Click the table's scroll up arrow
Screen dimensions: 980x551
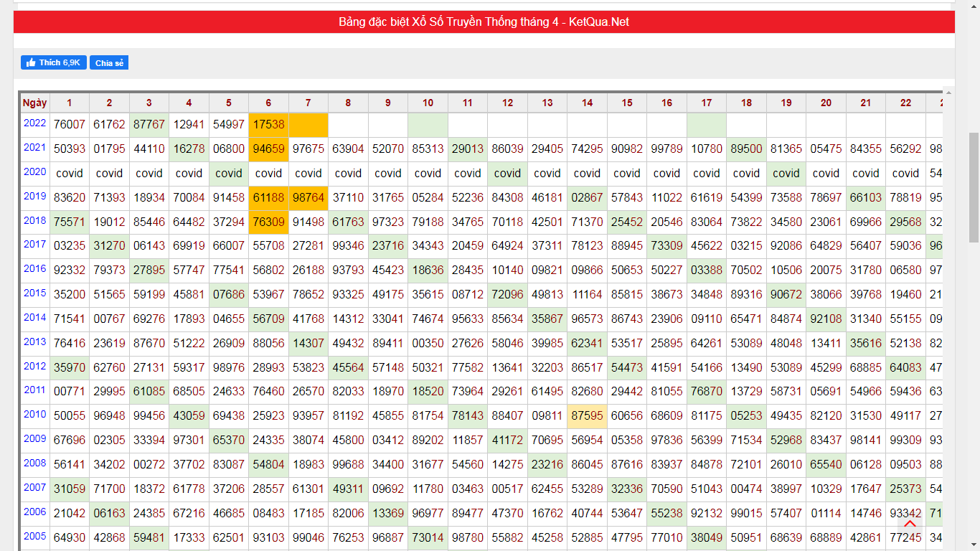(x=948, y=93)
